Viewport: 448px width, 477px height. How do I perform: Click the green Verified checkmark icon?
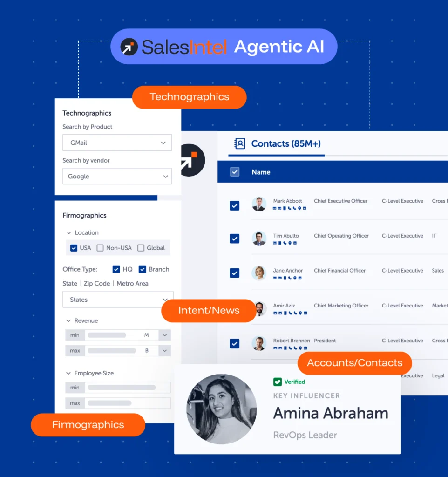coord(278,382)
